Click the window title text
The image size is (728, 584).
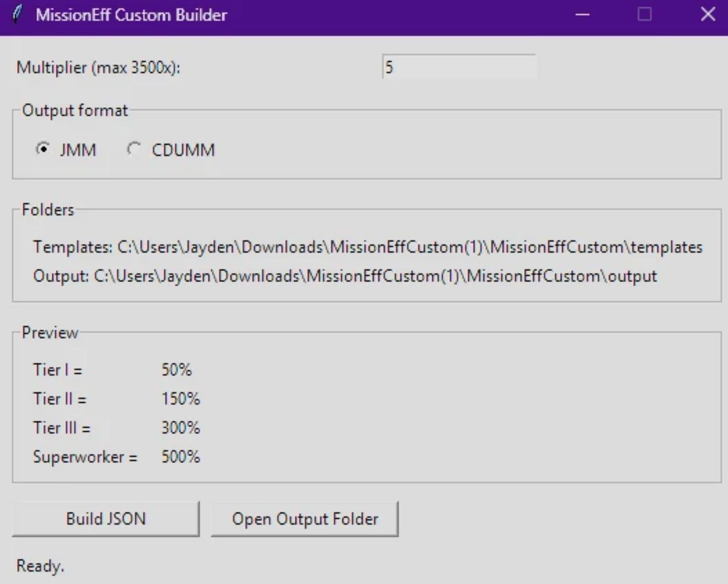click(131, 15)
